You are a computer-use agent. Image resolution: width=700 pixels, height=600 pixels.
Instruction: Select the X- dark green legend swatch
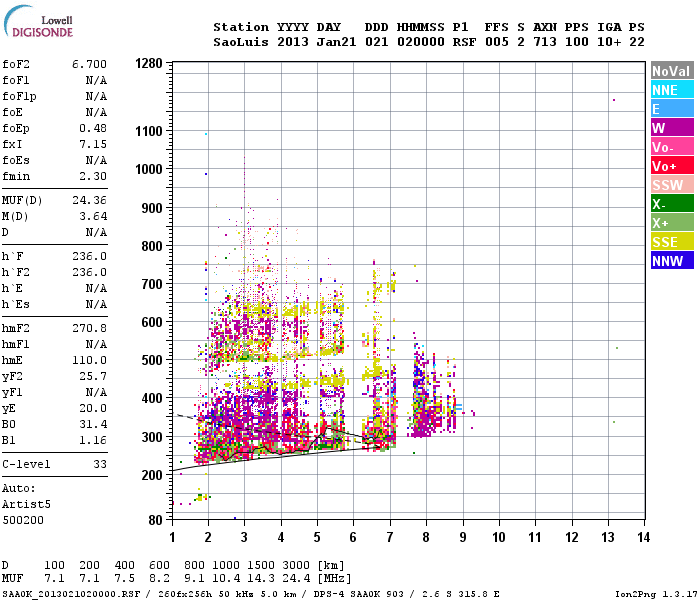click(672, 204)
